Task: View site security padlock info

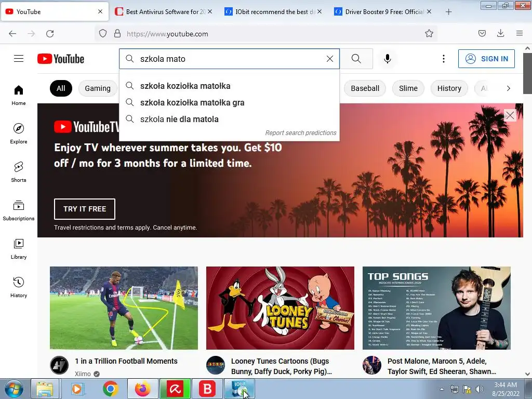Action: pos(117,34)
